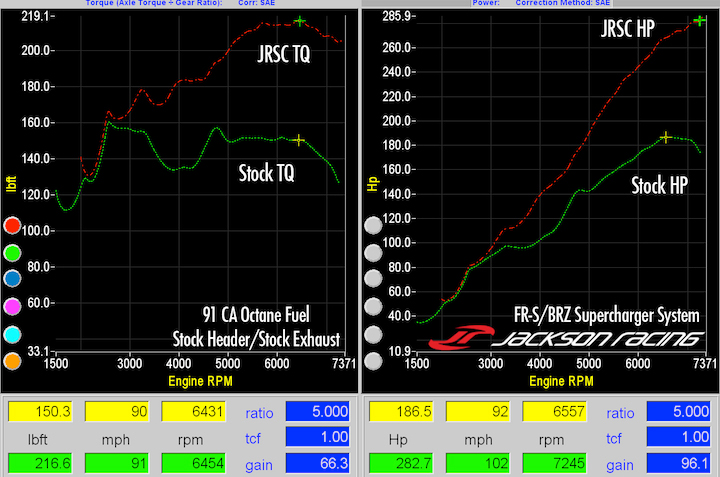Click the 'Stock HP' curve label
The height and width of the screenshot is (477, 720).
(x=659, y=185)
